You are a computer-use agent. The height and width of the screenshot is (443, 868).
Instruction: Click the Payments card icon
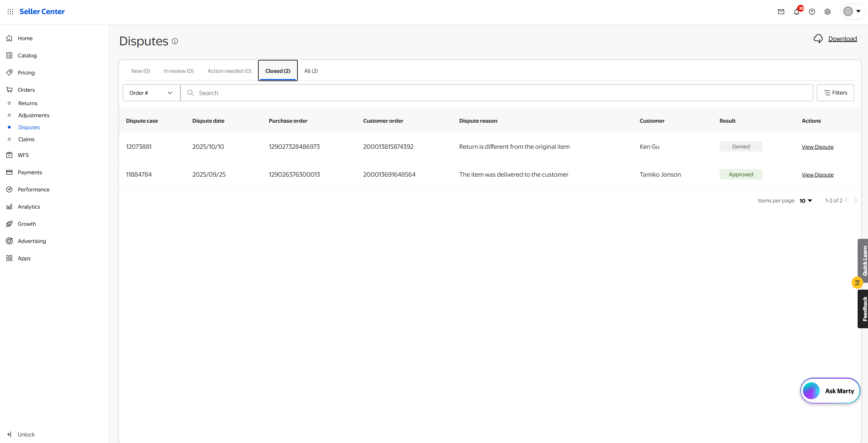coord(10,172)
